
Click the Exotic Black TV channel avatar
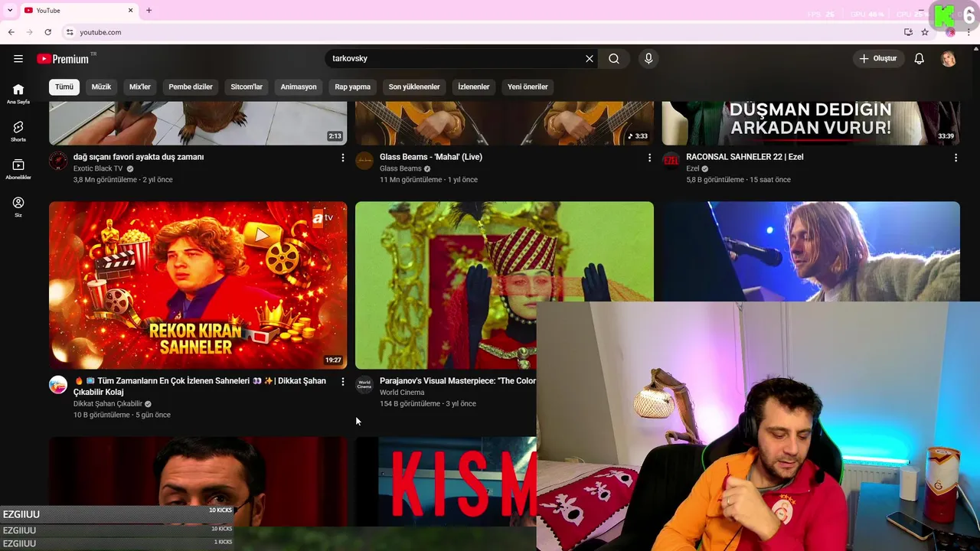tap(58, 161)
